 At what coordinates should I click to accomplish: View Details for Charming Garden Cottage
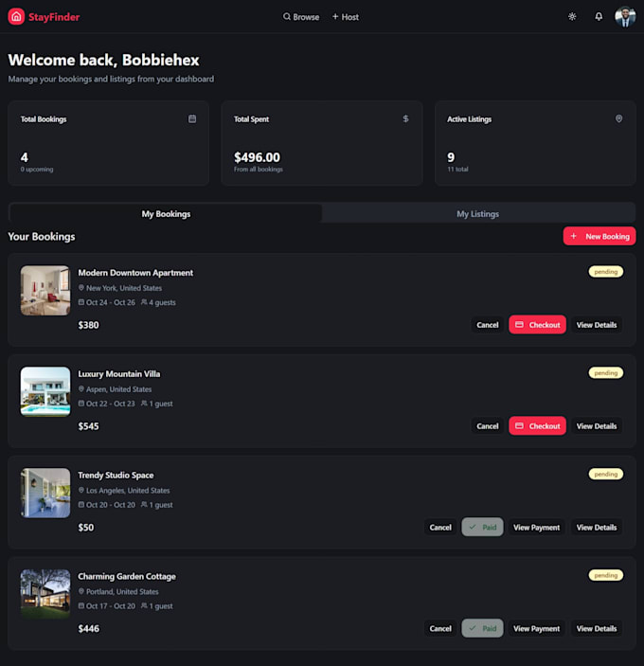click(x=597, y=628)
